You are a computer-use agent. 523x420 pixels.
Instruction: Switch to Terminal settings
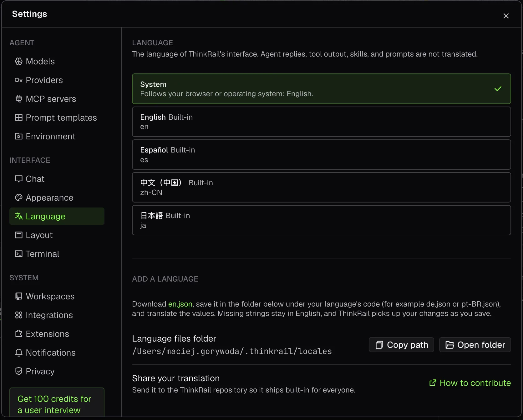coord(57,254)
